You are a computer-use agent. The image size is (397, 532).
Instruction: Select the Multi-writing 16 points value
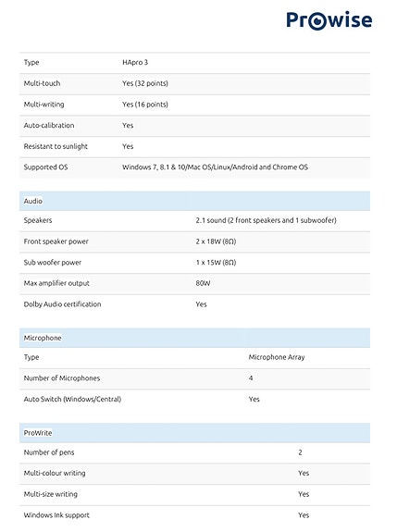tap(145, 105)
